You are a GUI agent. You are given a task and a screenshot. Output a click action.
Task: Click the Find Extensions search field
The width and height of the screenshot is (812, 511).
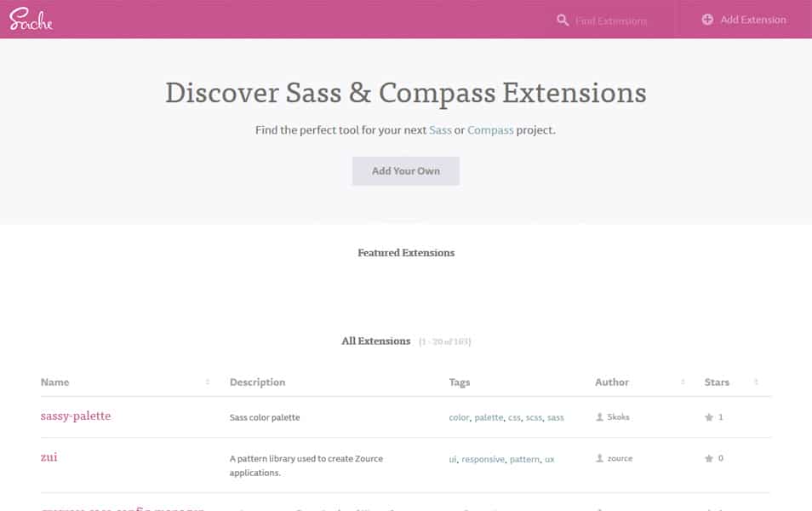(613, 20)
